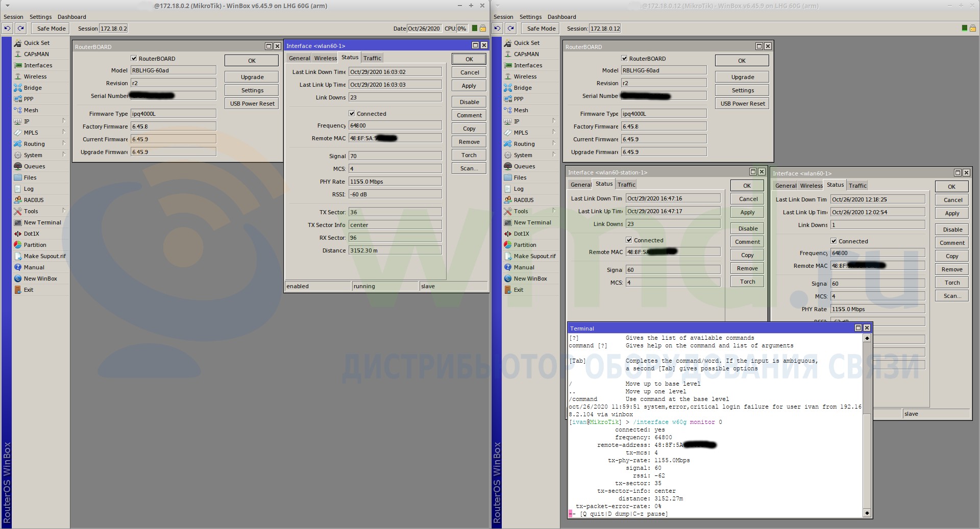
Task: Click Remove in left wlan60-1 window
Action: click(x=469, y=142)
